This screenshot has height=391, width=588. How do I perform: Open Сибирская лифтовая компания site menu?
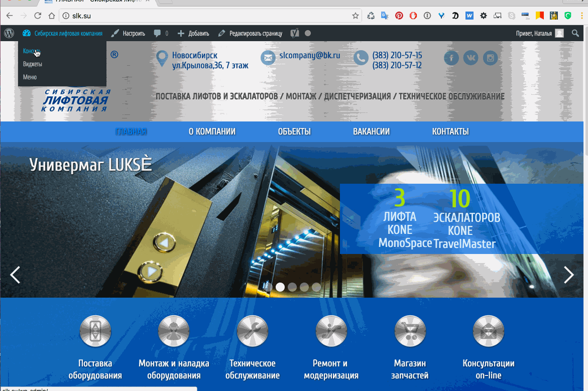point(62,33)
